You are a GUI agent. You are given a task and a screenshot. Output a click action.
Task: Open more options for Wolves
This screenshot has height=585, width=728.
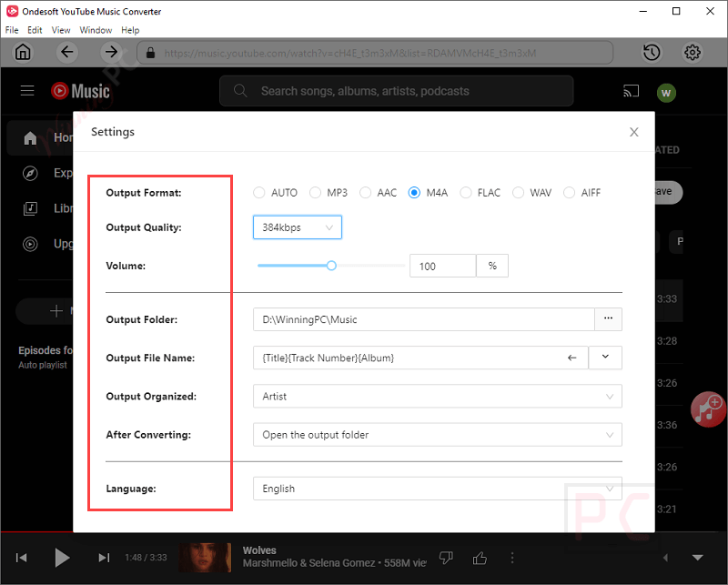[512, 558]
